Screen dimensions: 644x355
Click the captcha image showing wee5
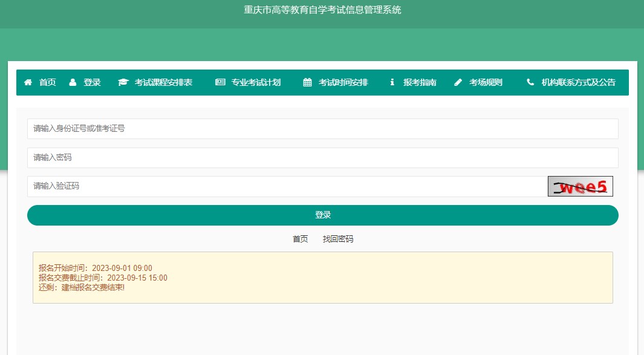pyautogui.click(x=580, y=186)
